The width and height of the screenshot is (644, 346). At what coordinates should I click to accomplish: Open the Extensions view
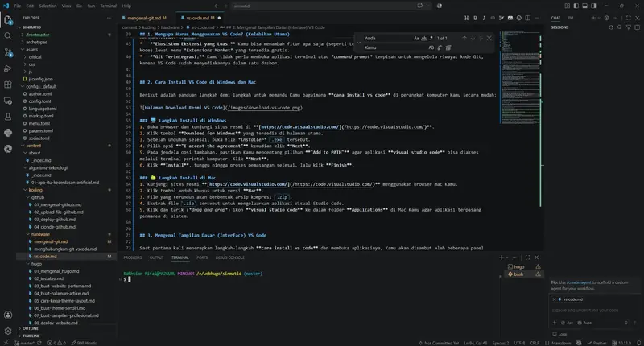click(8, 84)
